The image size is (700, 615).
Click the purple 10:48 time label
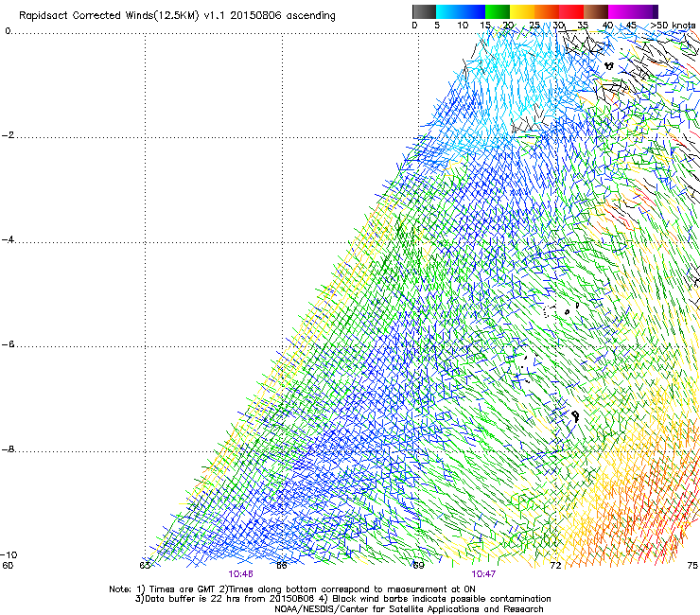(x=240, y=574)
